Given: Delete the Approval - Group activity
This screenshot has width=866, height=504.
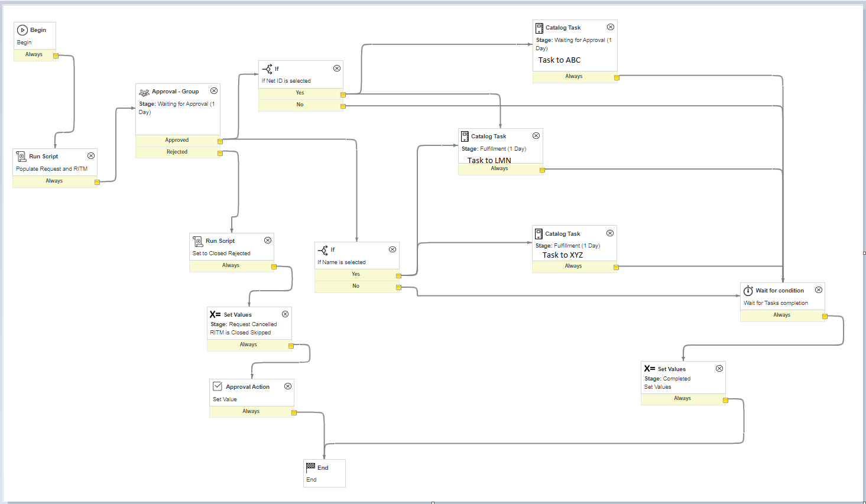Looking at the screenshot, I should point(214,91).
